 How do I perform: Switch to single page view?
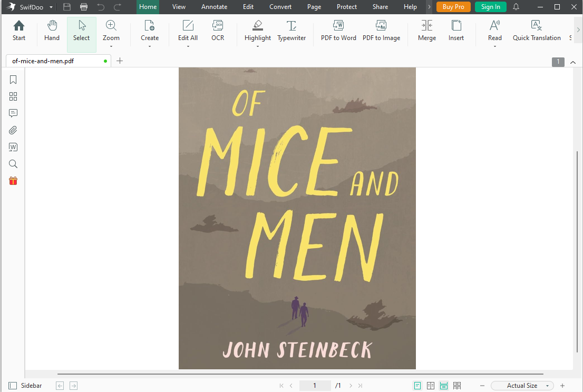point(417,386)
